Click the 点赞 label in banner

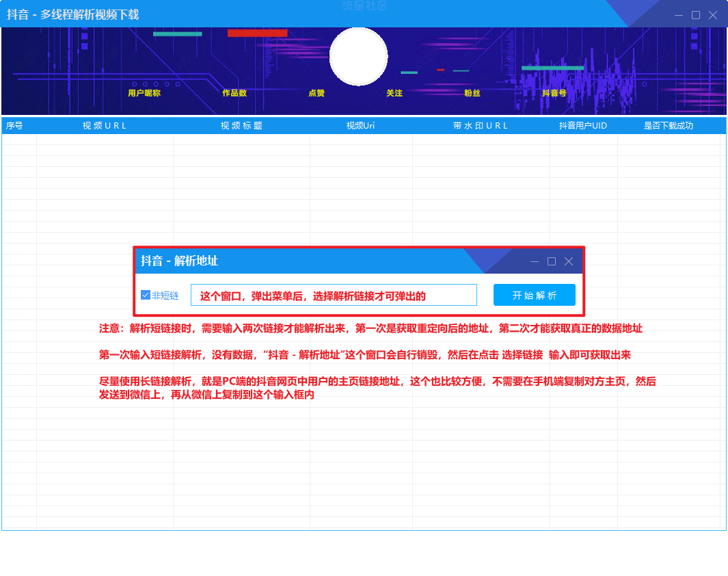coord(316,93)
